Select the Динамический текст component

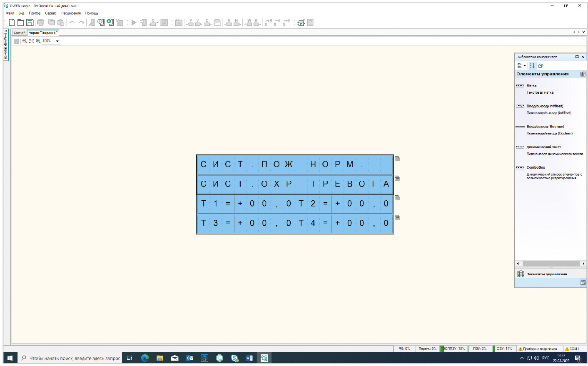pyautogui.click(x=543, y=147)
